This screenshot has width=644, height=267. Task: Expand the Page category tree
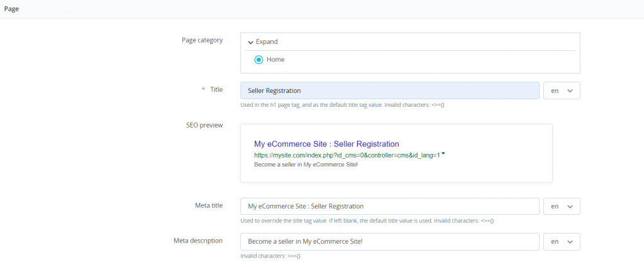(x=267, y=42)
